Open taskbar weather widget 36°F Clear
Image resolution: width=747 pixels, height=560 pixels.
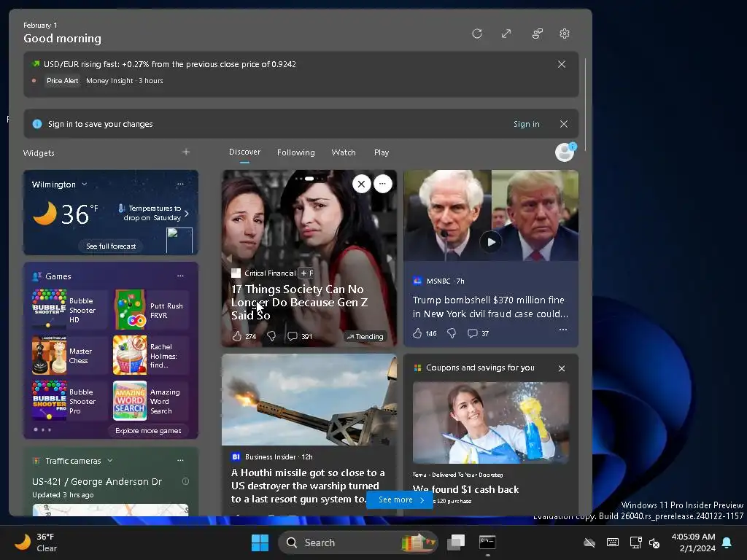[x=35, y=542]
